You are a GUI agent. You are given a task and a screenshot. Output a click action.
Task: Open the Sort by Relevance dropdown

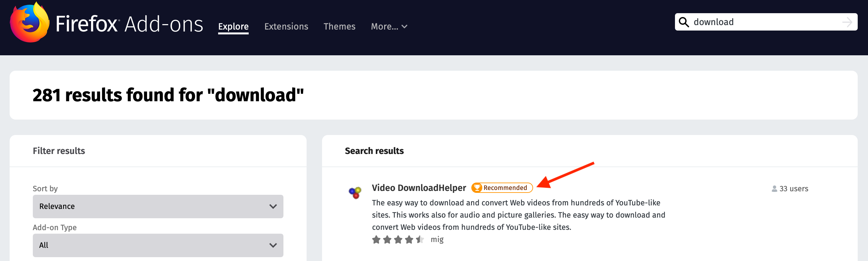click(x=158, y=206)
